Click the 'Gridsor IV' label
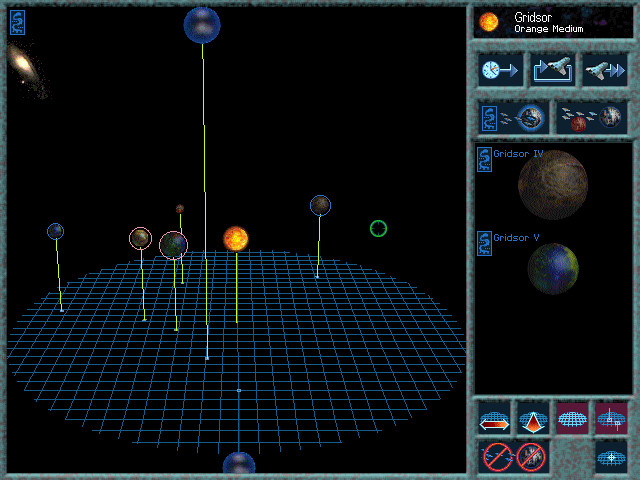640x480 pixels. [518, 153]
